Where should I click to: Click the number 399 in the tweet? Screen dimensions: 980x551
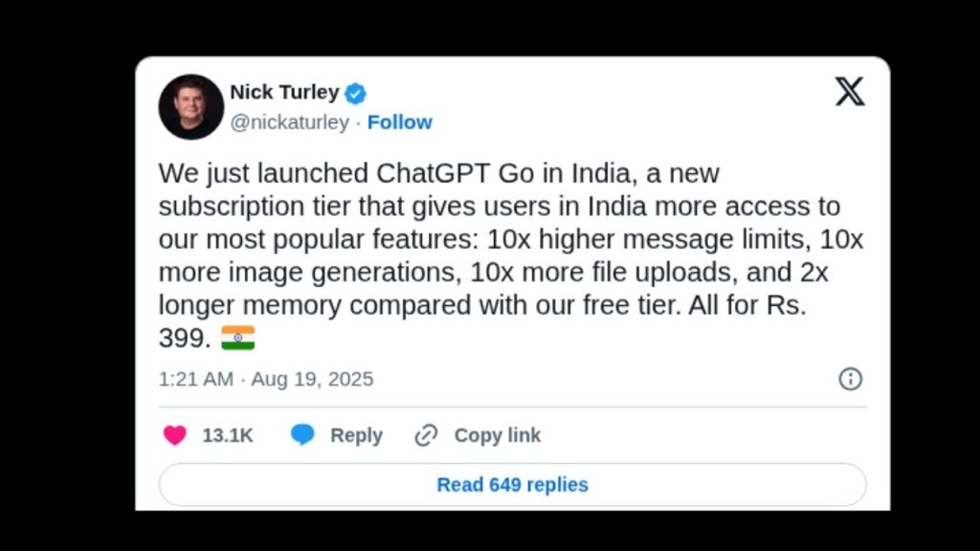tap(182, 338)
